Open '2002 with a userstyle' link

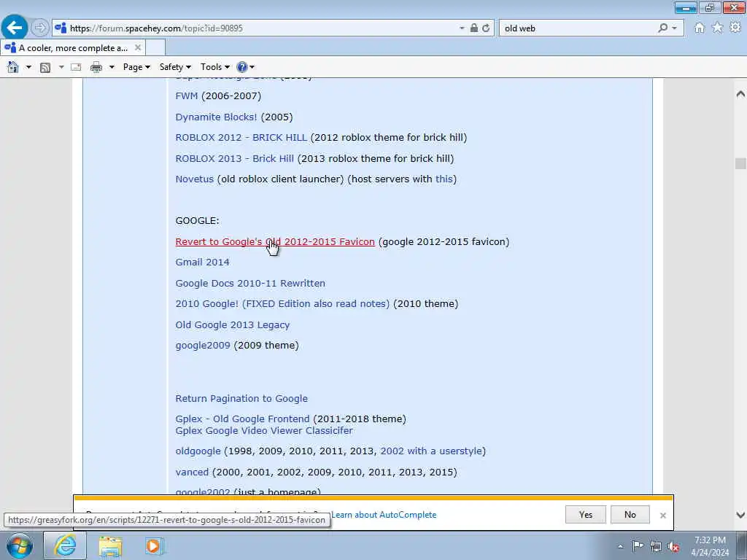click(x=431, y=451)
